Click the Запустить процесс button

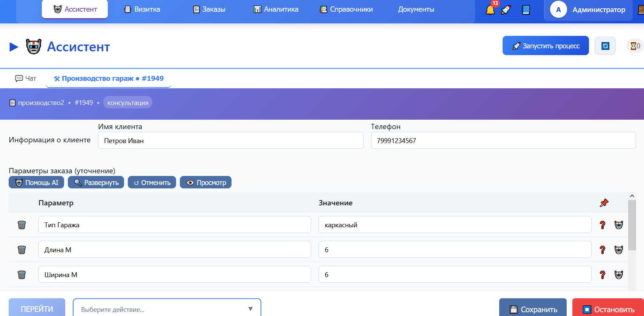point(546,46)
